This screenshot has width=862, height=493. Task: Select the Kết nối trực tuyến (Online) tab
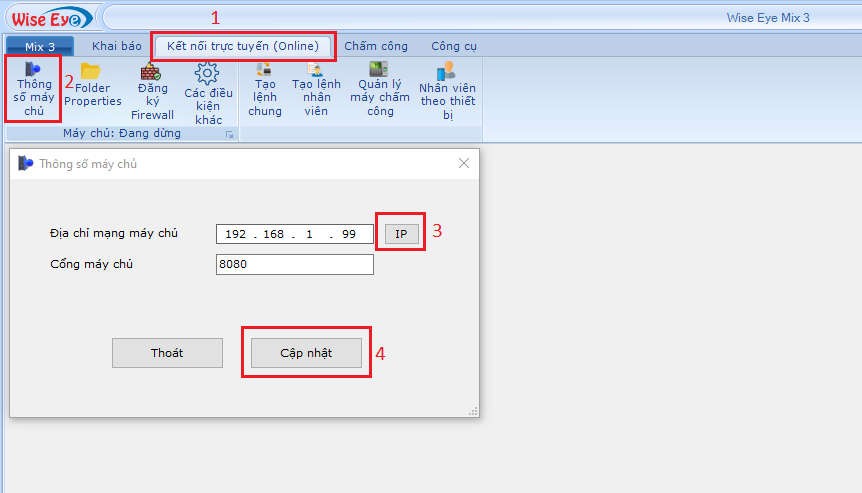point(243,46)
